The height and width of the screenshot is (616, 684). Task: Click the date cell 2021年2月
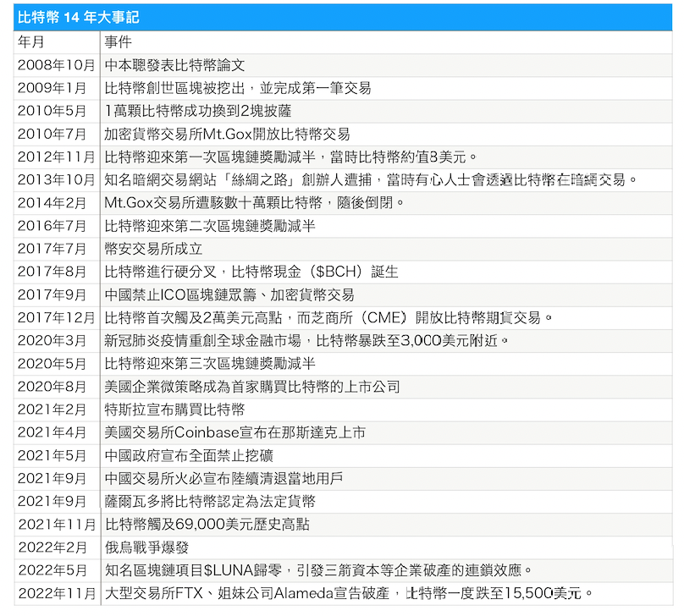[52, 410]
